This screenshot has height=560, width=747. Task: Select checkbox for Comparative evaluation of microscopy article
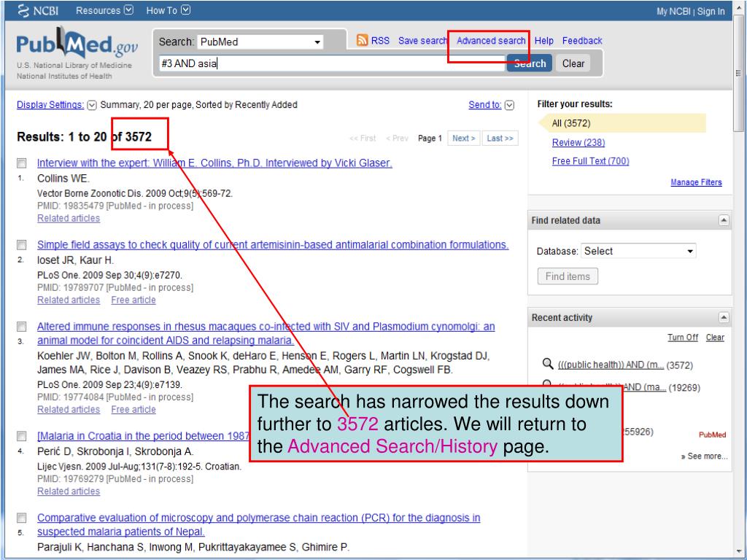[x=21, y=518]
